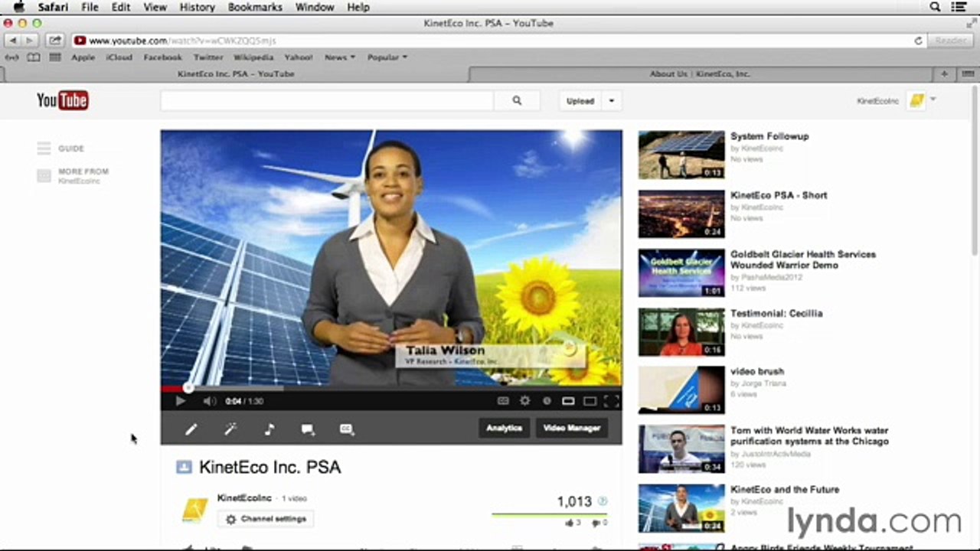Switch to the About Us KinetEco tab
The image size is (980, 551).
click(700, 74)
